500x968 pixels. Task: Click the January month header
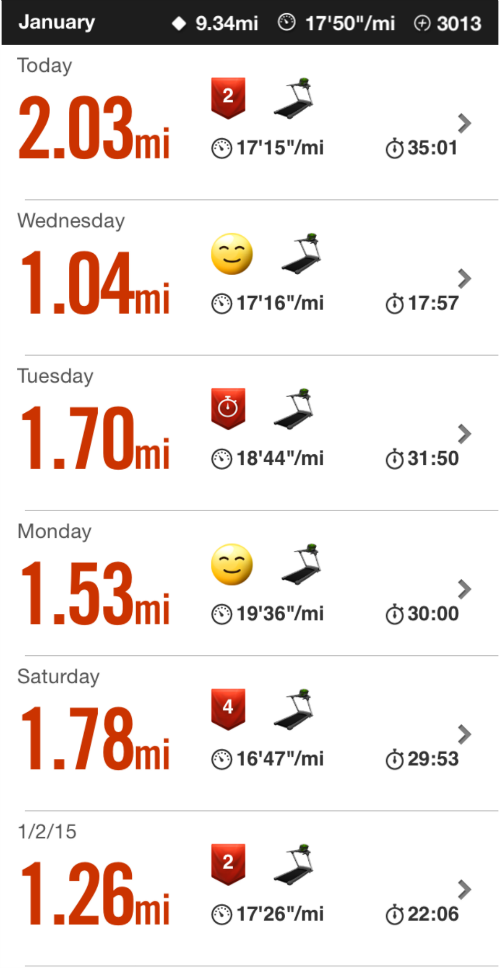click(57, 23)
